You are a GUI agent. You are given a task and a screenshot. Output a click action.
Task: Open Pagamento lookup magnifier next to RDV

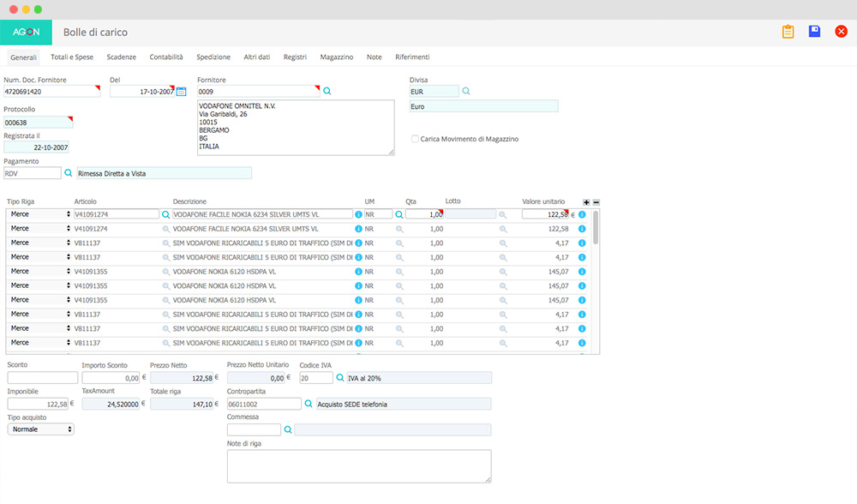click(69, 173)
